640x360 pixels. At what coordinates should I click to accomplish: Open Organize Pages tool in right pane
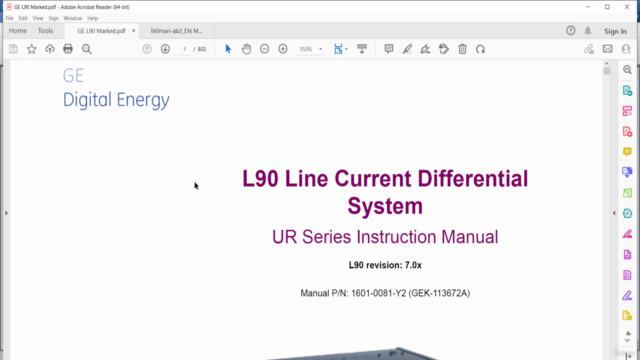click(627, 111)
